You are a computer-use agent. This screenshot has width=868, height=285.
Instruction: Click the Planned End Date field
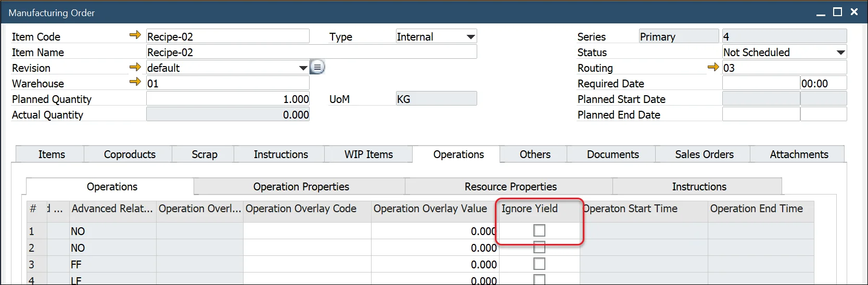pos(761,114)
